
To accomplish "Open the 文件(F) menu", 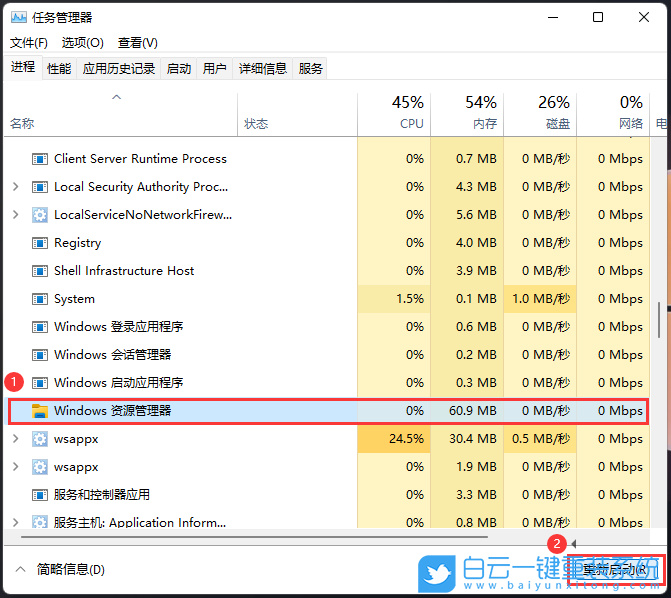I will (x=29, y=43).
